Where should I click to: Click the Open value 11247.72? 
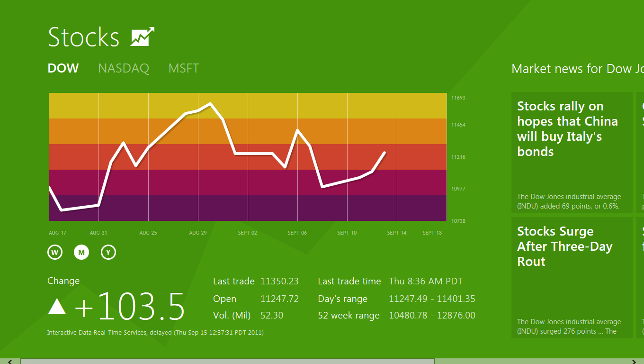click(x=279, y=299)
